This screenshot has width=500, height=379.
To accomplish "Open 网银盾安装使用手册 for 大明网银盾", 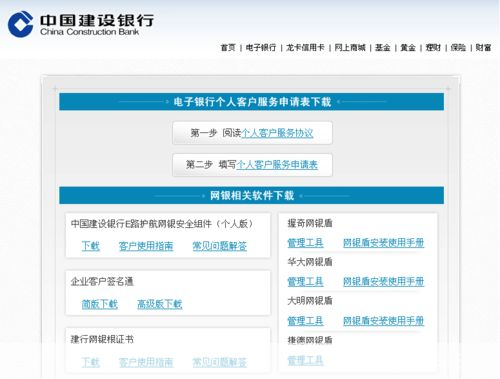I will click(x=384, y=321).
